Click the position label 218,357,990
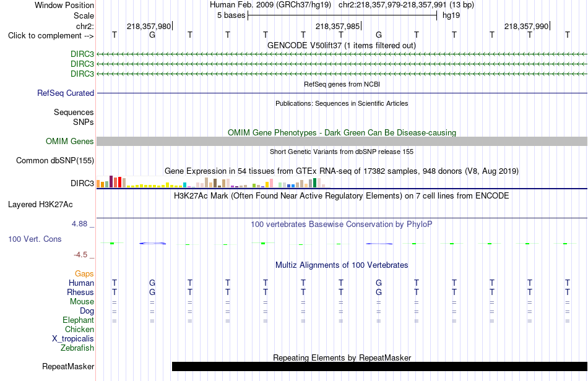 point(526,26)
